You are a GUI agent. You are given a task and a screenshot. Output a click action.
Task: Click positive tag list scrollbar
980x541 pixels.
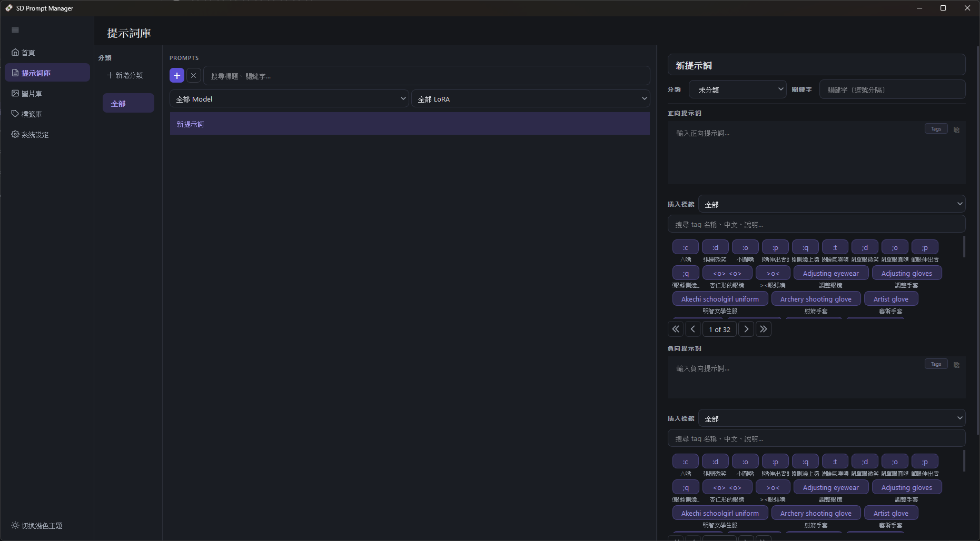[964, 247]
